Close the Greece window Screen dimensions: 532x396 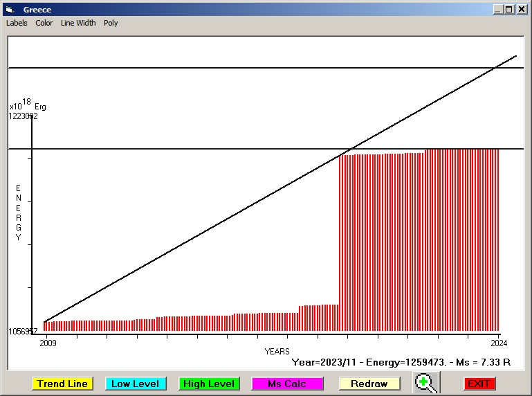(x=521, y=10)
